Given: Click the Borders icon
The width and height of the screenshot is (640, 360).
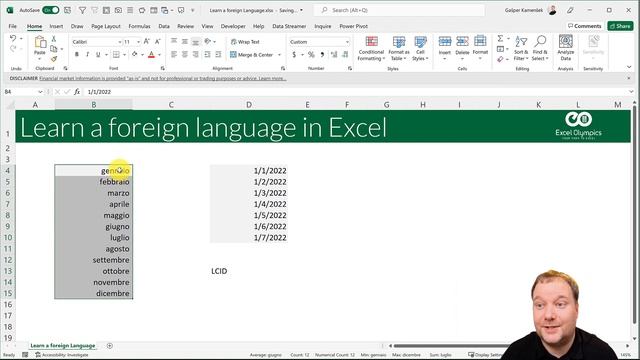Looking at the screenshot, I should point(116,55).
